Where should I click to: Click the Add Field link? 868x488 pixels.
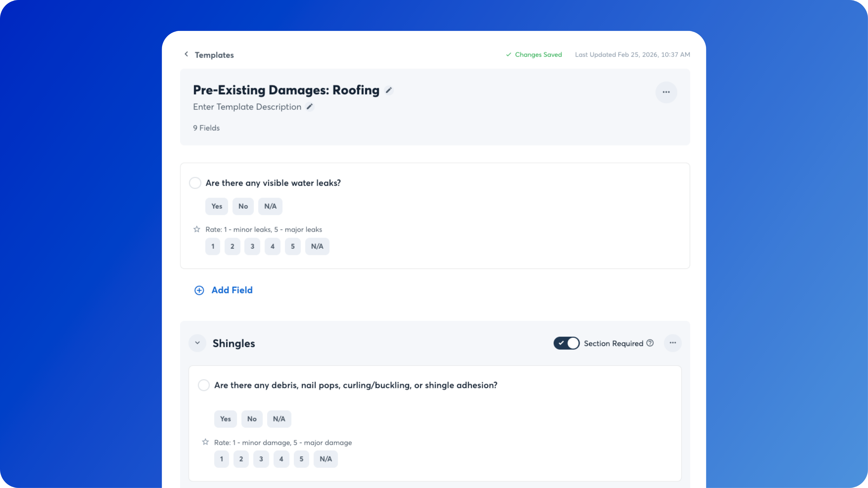232,290
